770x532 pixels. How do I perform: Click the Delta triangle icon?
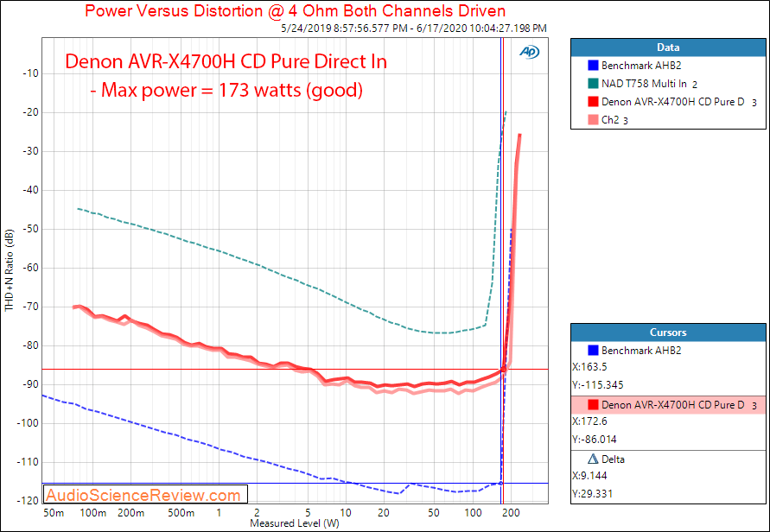(593, 459)
